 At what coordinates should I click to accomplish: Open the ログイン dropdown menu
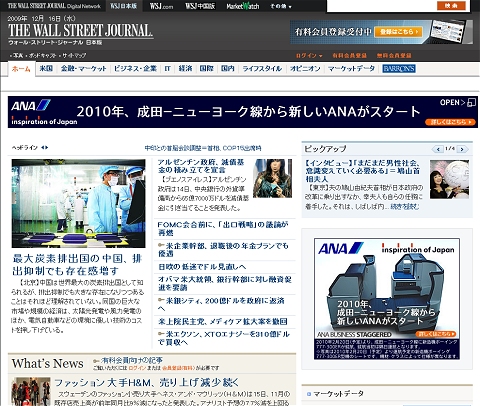[309, 55]
